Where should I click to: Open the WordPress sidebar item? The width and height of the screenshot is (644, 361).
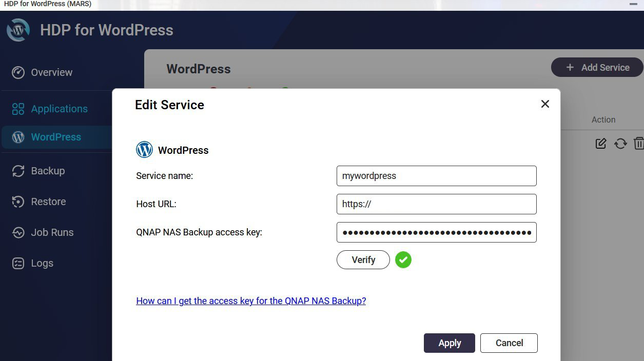coord(56,137)
